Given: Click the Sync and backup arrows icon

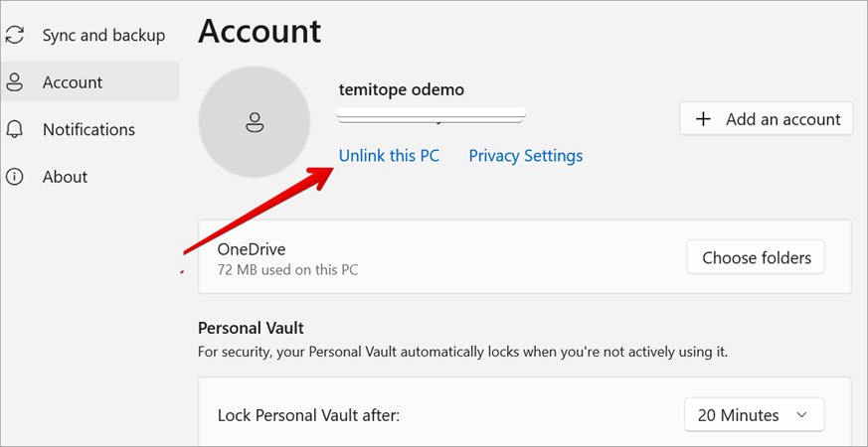Looking at the screenshot, I should coord(15,36).
